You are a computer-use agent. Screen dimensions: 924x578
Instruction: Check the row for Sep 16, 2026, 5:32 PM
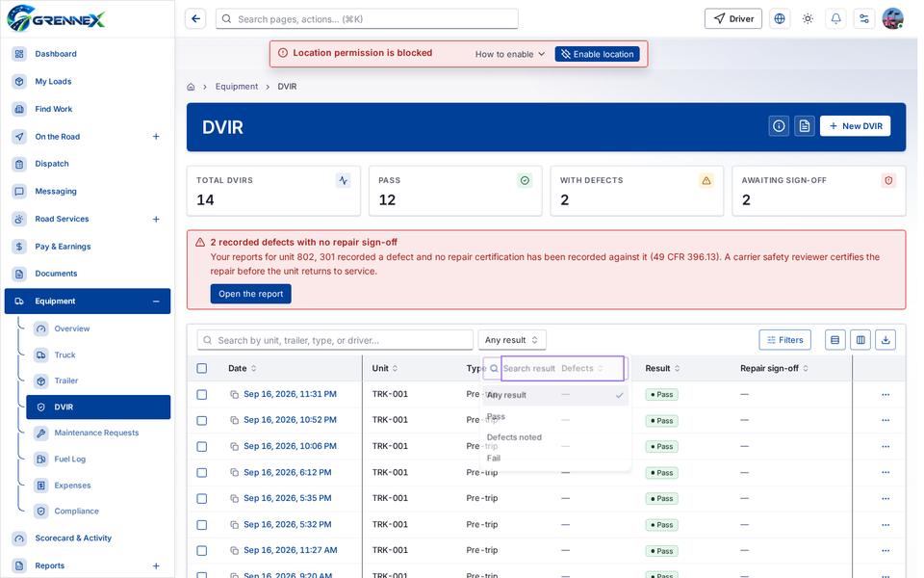(x=202, y=524)
